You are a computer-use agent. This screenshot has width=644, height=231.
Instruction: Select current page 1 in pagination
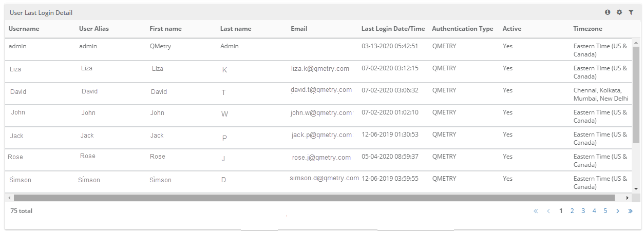(561, 211)
